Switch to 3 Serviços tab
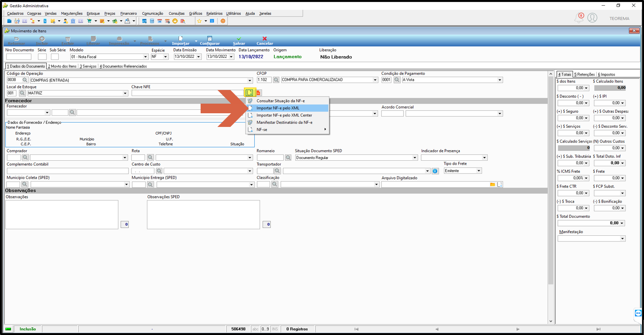This screenshot has height=335, width=644. click(x=88, y=66)
